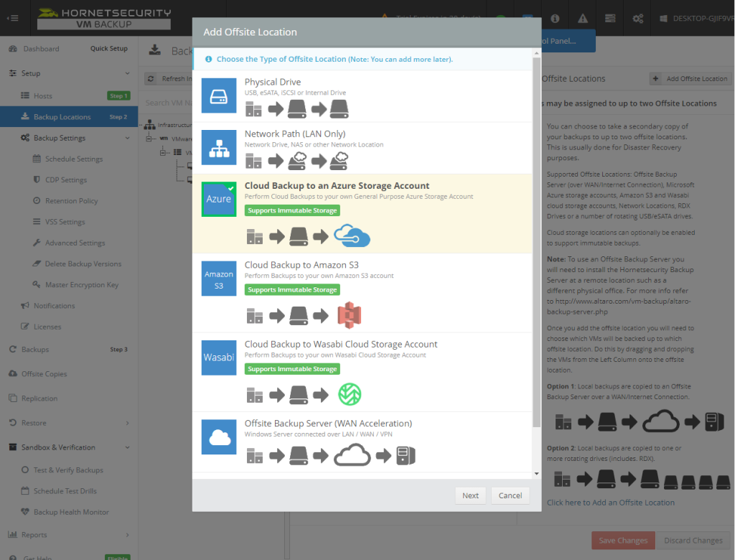Expand the Restore section chevron
Image resolution: width=735 pixels, height=560 pixels.
coord(128,423)
